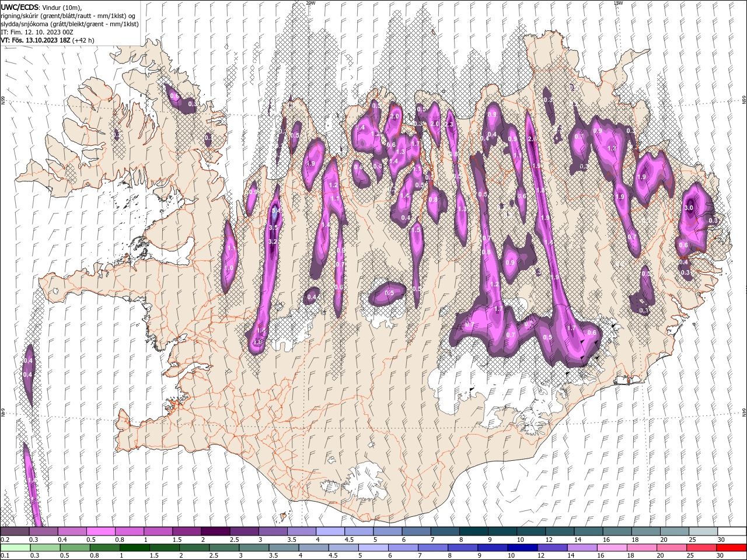Click the darkest purple upper swatch at 2

coord(215,531)
